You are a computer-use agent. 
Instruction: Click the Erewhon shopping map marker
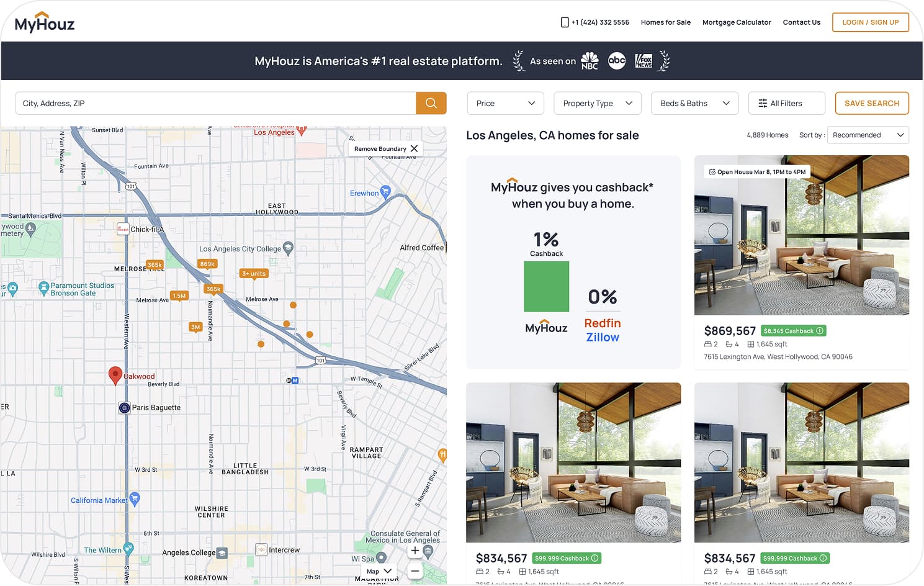(x=385, y=192)
